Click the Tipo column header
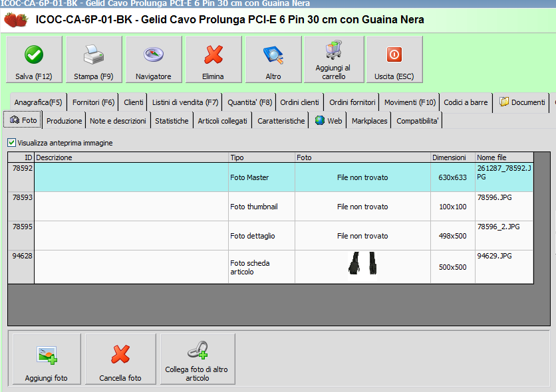556x392 pixels. tap(261, 157)
